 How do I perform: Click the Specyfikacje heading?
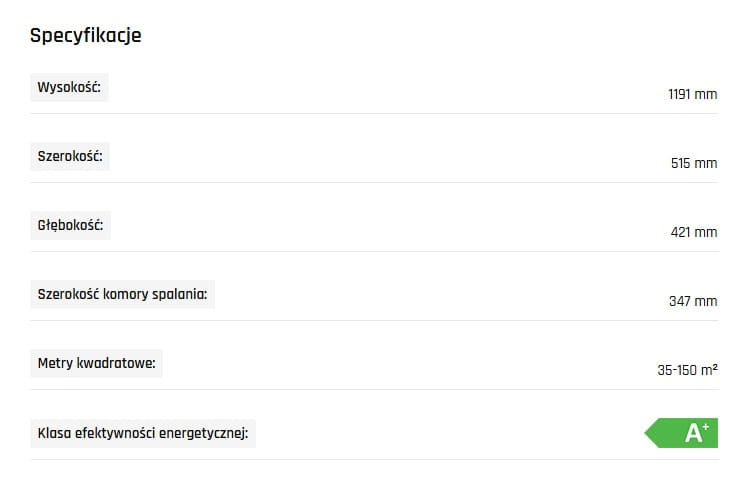86,36
